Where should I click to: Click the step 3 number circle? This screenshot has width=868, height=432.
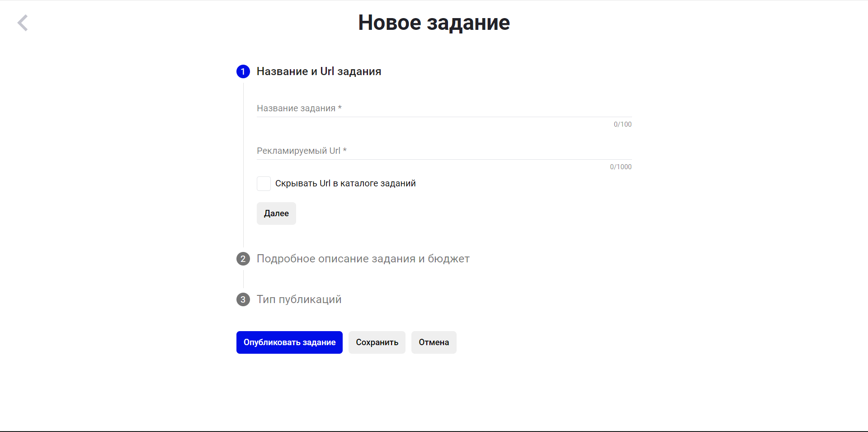tap(243, 299)
